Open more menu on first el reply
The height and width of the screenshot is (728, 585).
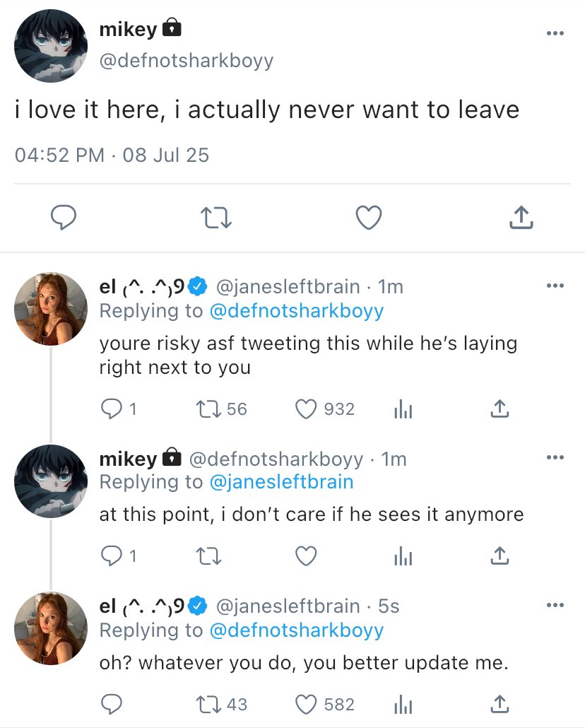tap(555, 286)
